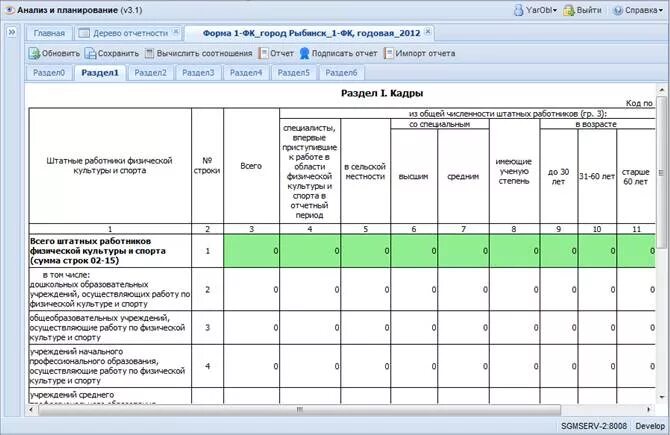Open the Раздел6 section tab
The height and width of the screenshot is (435, 670).
(x=341, y=73)
